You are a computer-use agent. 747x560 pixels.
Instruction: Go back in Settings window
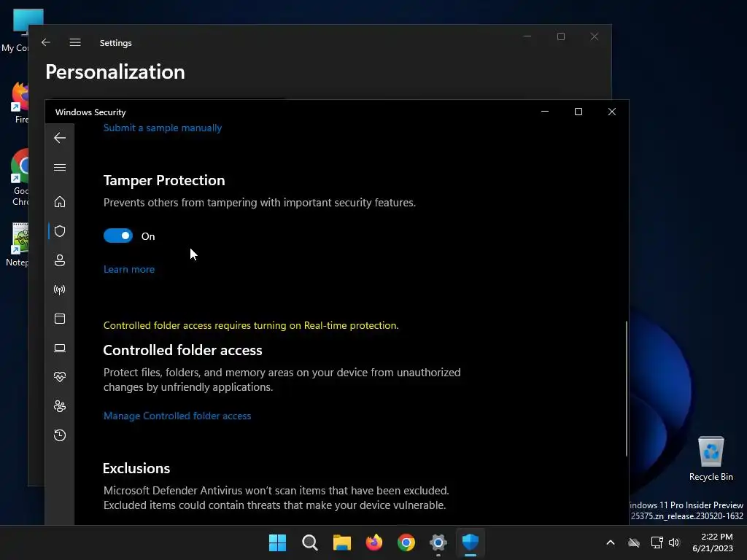pyautogui.click(x=46, y=42)
